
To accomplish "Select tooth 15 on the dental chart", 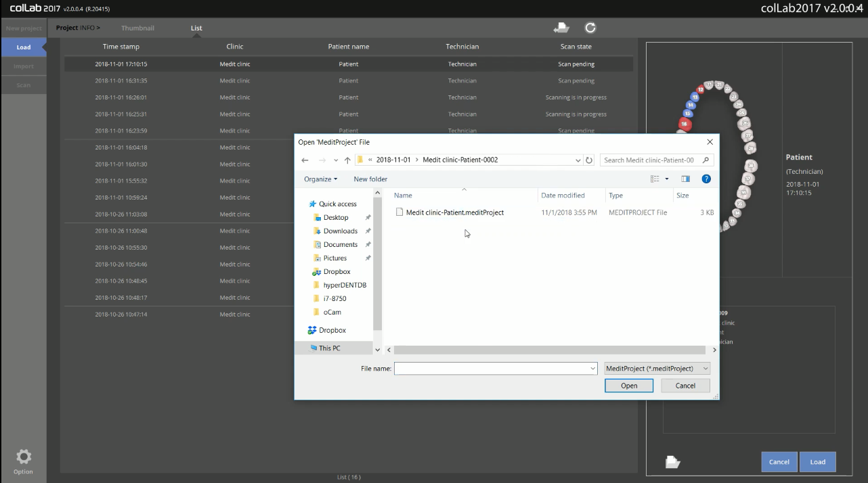I will (687, 113).
